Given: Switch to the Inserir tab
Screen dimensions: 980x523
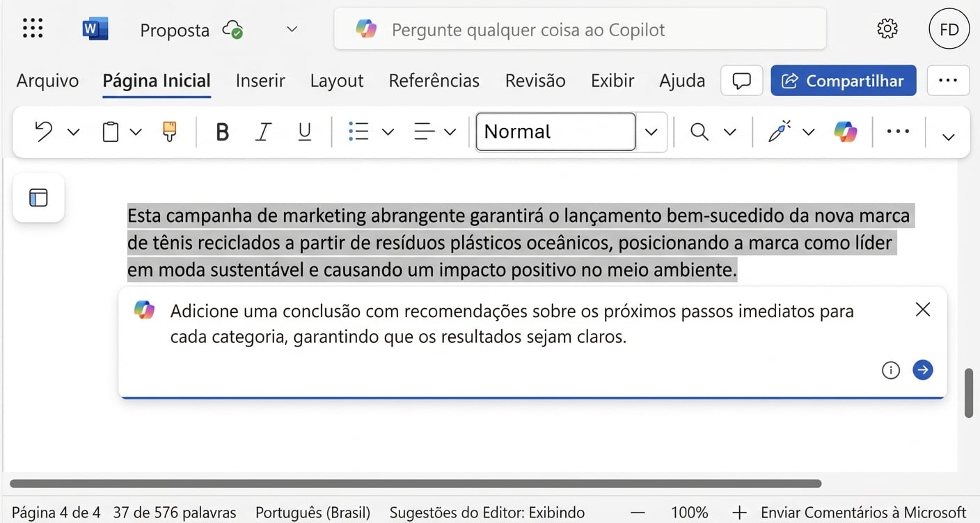Looking at the screenshot, I should tap(260, 80).
